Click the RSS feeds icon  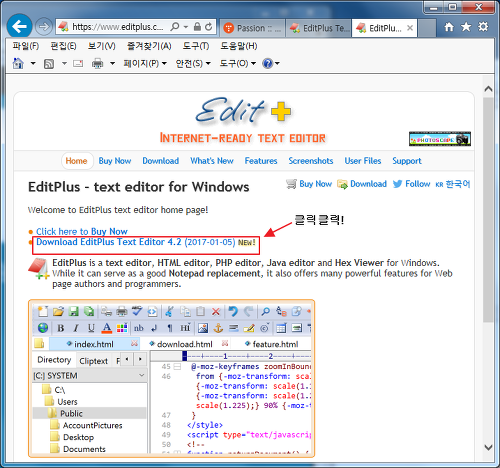click(x=49, y=63)
